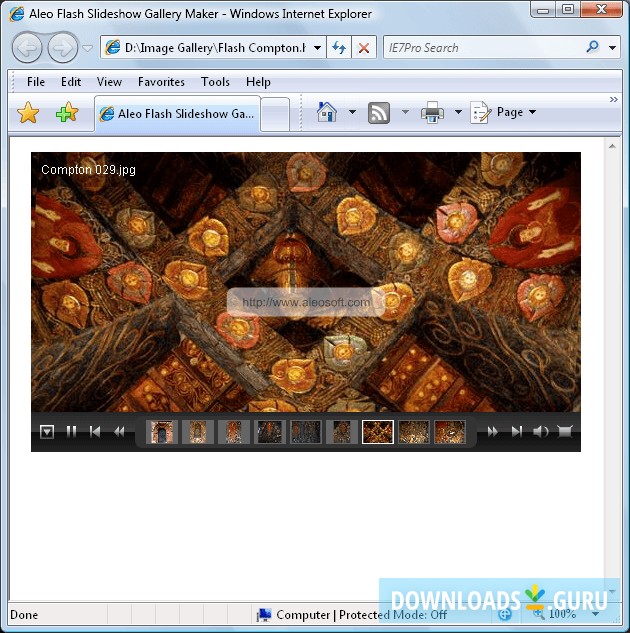This screenshot has height=633, width=630.
Task: Show more toolbar commands chevron
Action: pyautogui.click(x=613, y=99)
